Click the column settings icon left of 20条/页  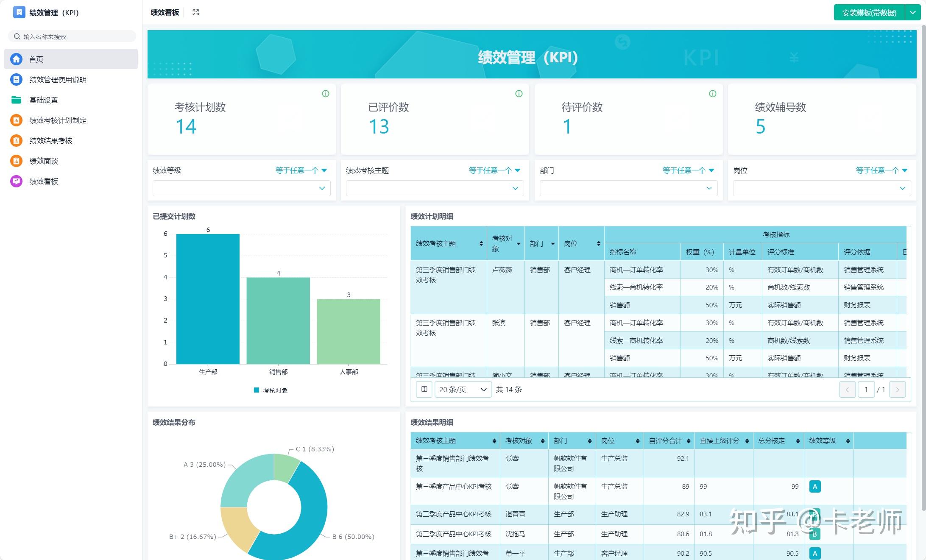(424, 389)
